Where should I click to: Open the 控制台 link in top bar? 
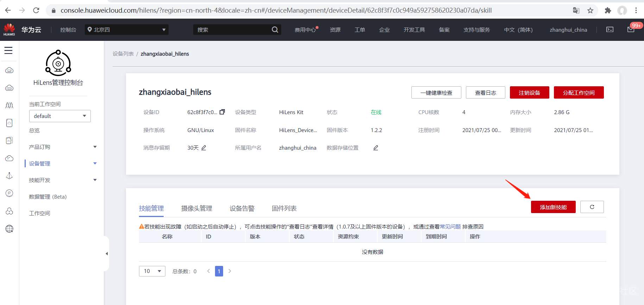tap(68, 30)
